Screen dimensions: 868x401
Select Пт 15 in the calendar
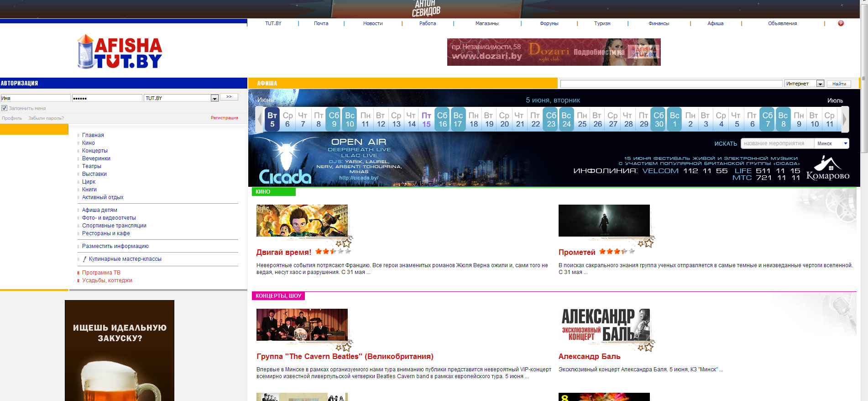pyautogui.click(x=426, y=120)
